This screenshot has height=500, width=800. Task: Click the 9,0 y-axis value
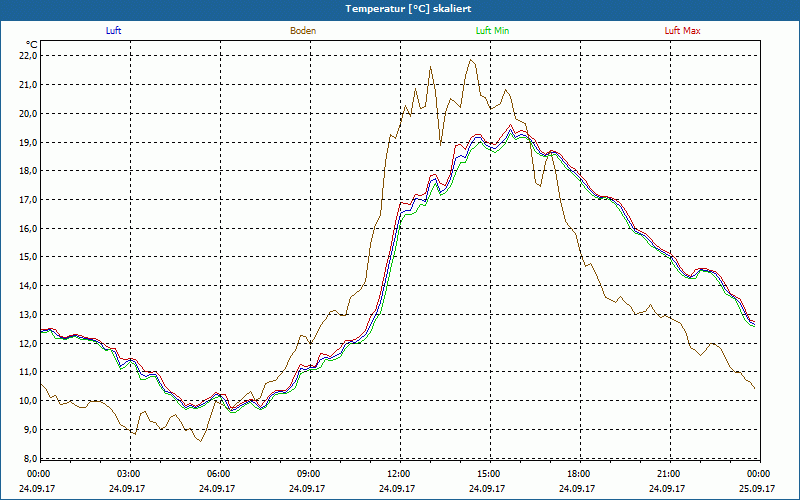point(31,429)
